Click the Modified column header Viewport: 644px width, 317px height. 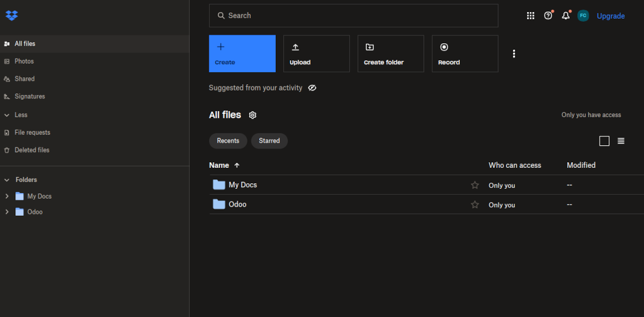tap(581, 165)
